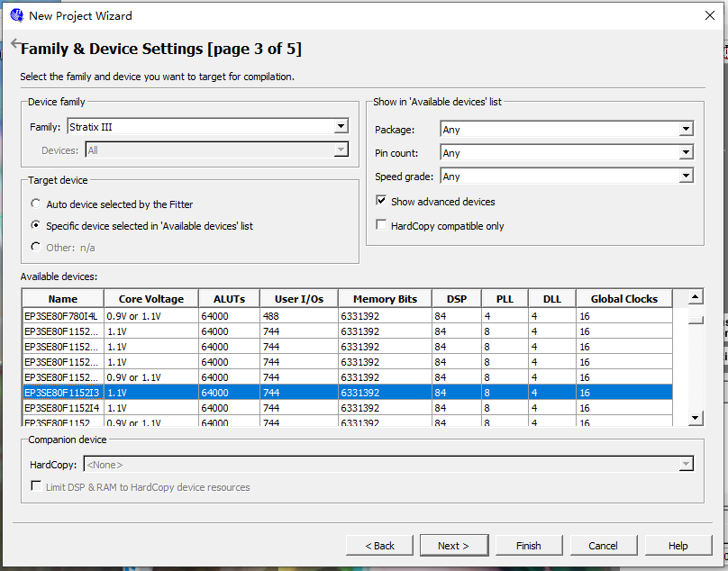Enable 'HardCopy compatible only' checkbox
The height and width of the screenshot is (571, 728).
pyautogui.click(x=382, y=226)
